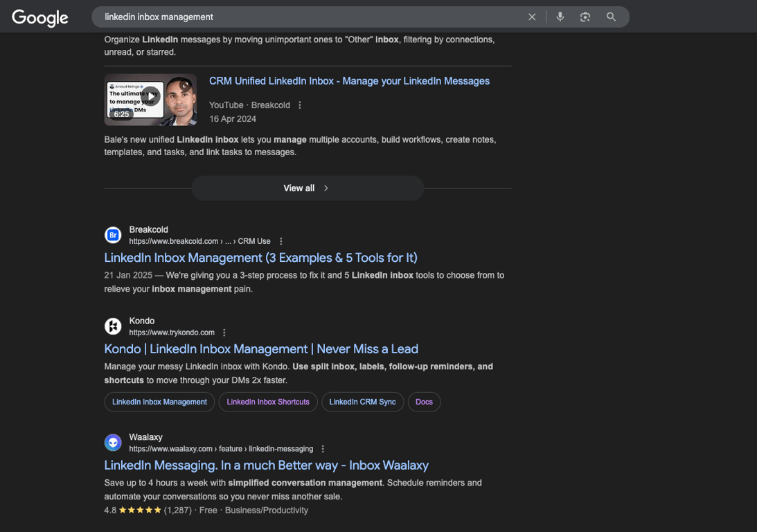
Task: Select the LinkedIn Inbox Management sitelink chip
Action: click(x=159, y=402)
